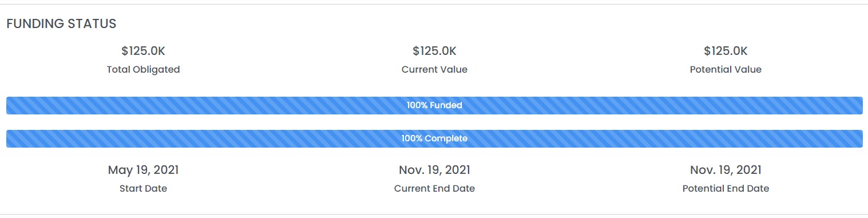Select the Start Date label
Image resolution: width=868 pixels, height=218 pixels.
tap(143, 188)
